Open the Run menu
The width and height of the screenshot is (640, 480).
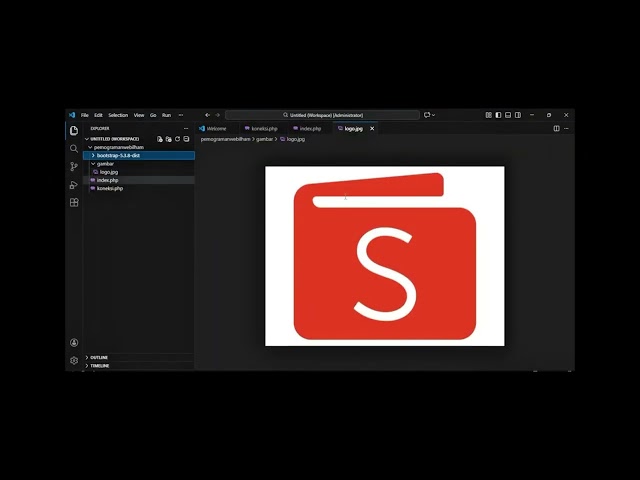click(166, 115)
